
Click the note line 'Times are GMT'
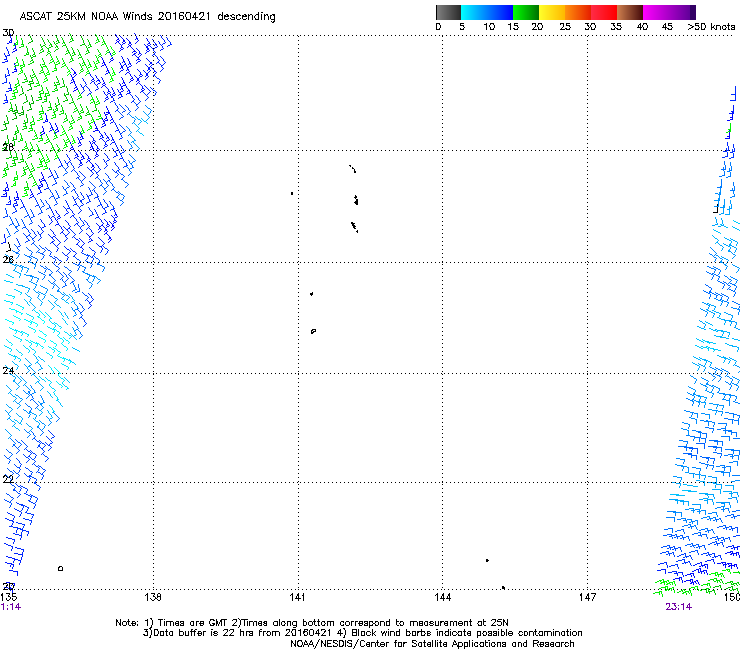tap(193, 623)
